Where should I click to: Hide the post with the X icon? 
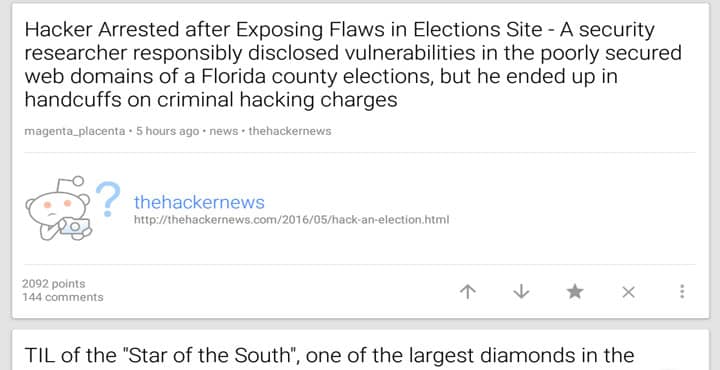coord(628,292)
